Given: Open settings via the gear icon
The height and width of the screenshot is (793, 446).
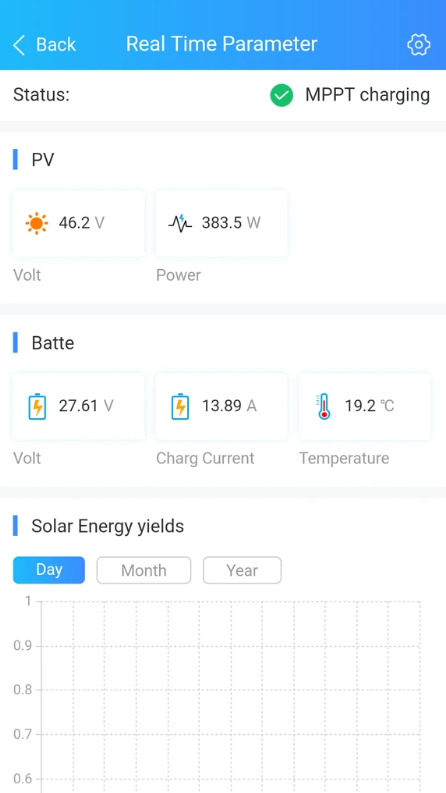Looking at the screenshot, I should [418, 45].
